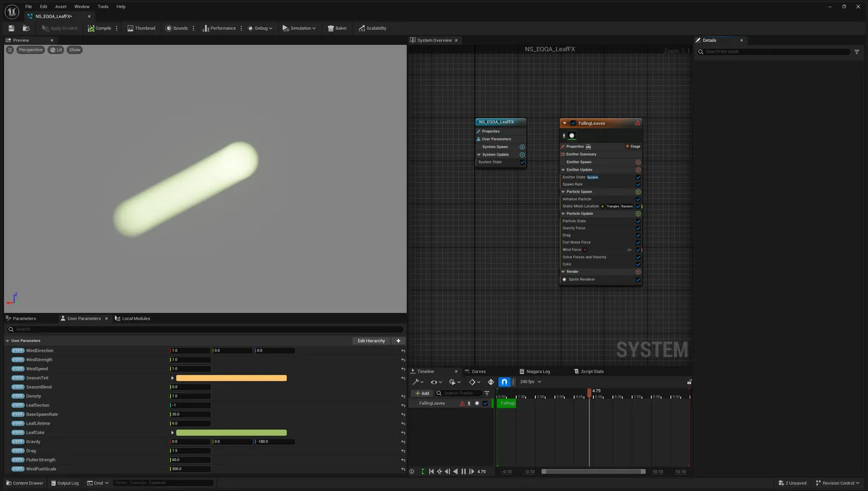Viewport: 868px width, 491px height.
Task: Open the Simulation dropdown
Action: point(299,28)
